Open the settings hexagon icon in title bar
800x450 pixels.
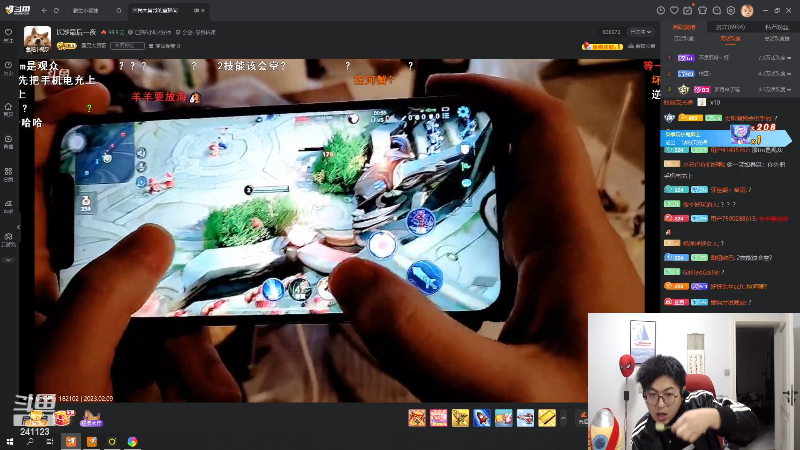731,10
